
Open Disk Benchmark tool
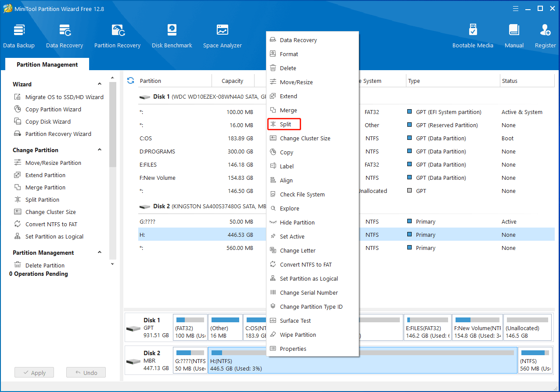point(172,30)
